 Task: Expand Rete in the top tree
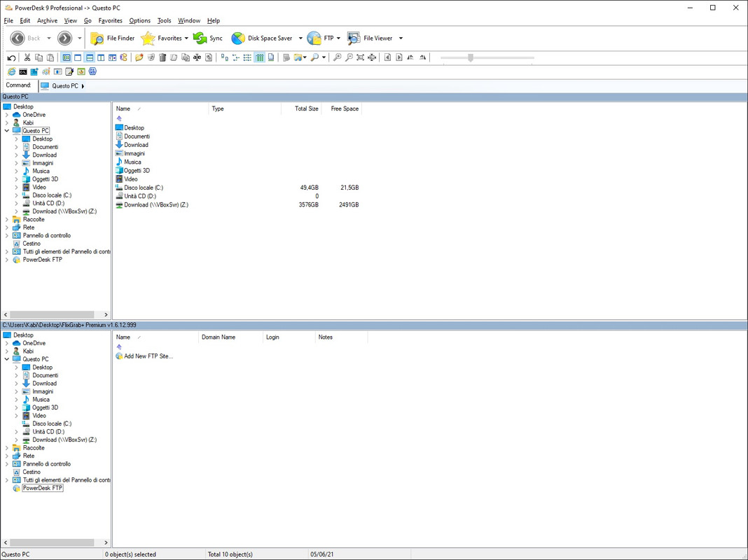coord(7,227)
